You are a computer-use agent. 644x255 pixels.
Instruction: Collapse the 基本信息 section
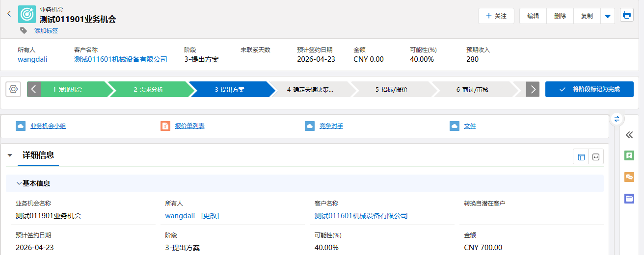coord(19,183)
